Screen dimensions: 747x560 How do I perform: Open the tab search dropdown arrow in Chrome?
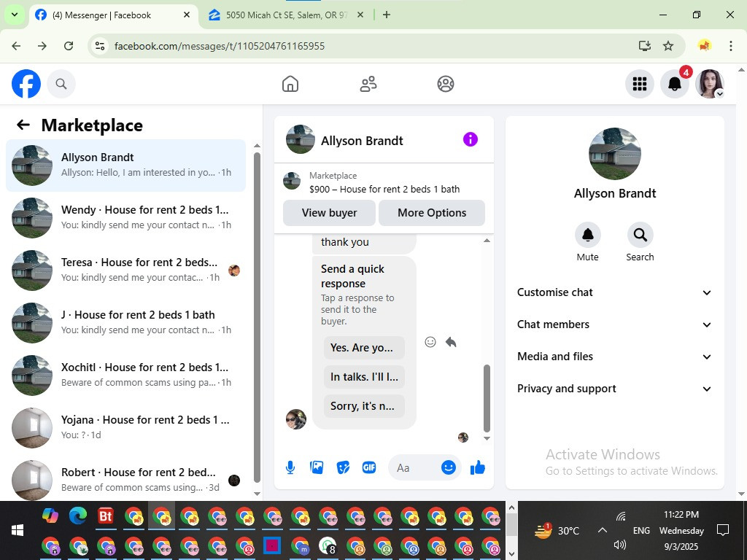coord(15,15)
